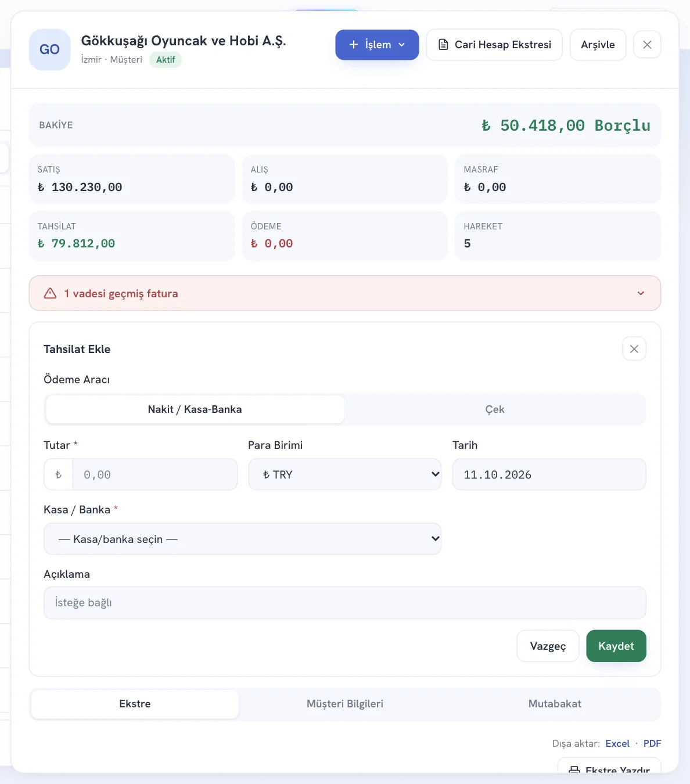This screenshot has height=784, width=690.
Task: Click Vazgeç to cancel the form
Action: [x=548, y=646]
